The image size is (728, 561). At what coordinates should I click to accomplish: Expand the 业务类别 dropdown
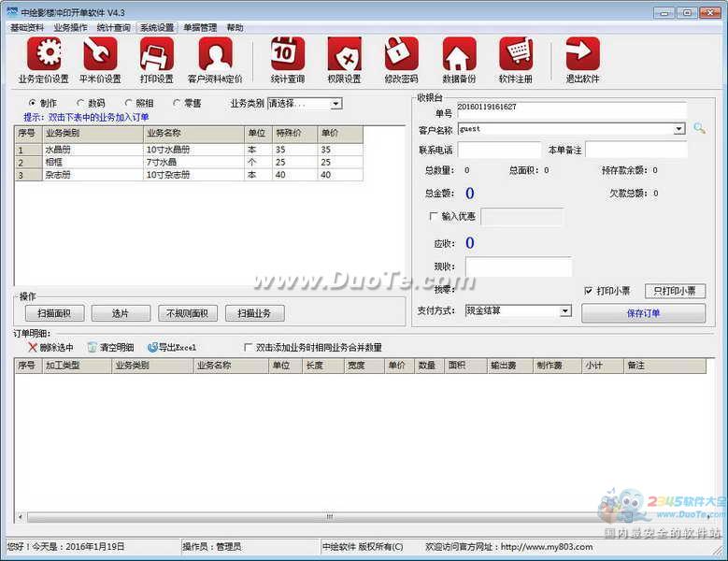point(335,104)
